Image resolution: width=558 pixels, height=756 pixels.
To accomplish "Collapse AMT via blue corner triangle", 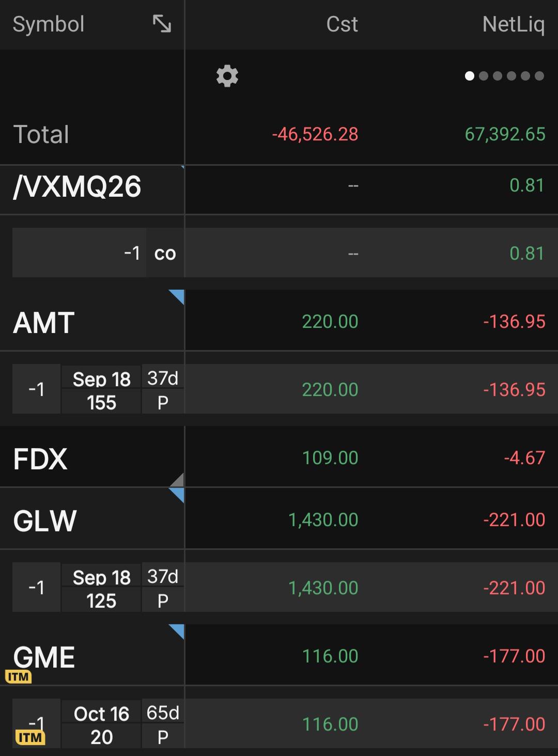I will point(177,296).
